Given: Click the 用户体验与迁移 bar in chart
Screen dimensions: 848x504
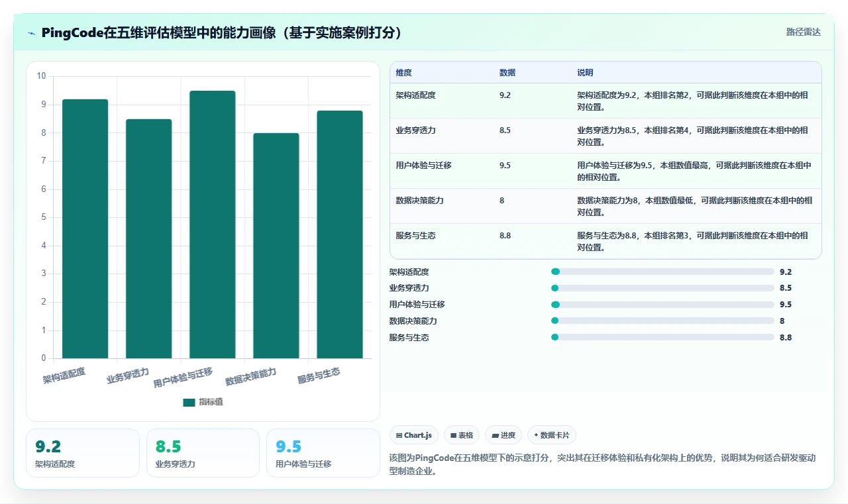Looking at the screenshot, I should [x=212, y=225].
